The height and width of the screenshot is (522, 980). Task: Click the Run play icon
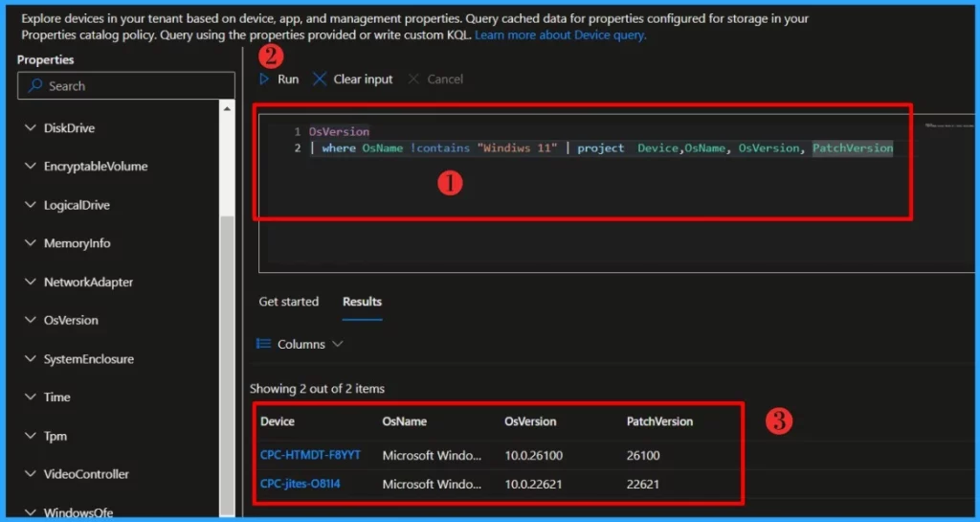(264, 79)
